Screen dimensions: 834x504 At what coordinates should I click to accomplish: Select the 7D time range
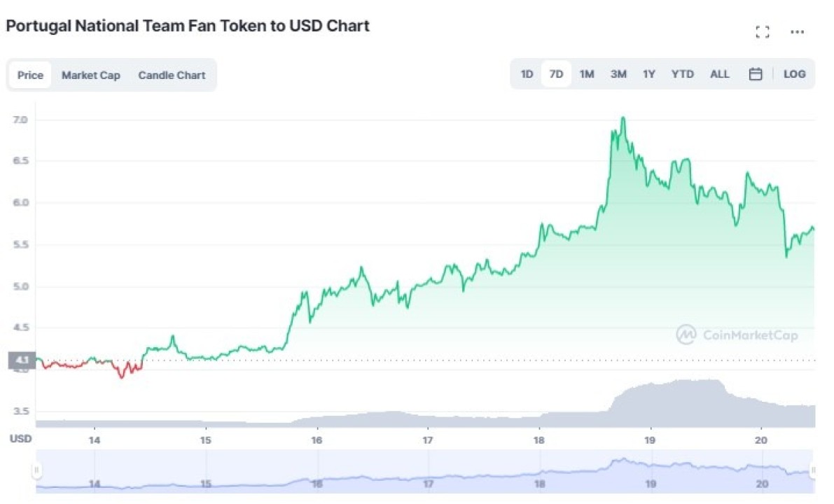[x=556, y=74]
